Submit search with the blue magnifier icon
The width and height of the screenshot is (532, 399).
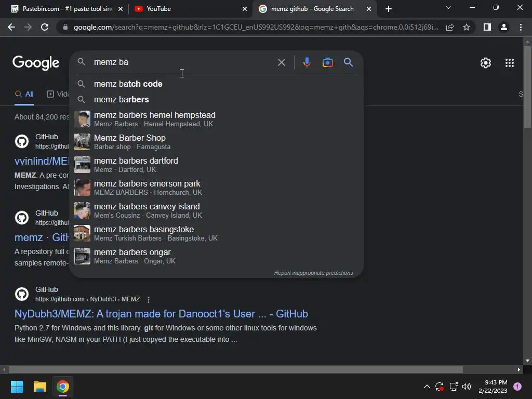click(348, 62)
